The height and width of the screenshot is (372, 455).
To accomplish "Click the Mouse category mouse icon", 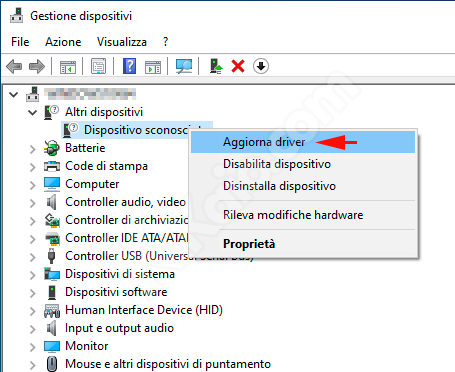I will tap(52, 364).
